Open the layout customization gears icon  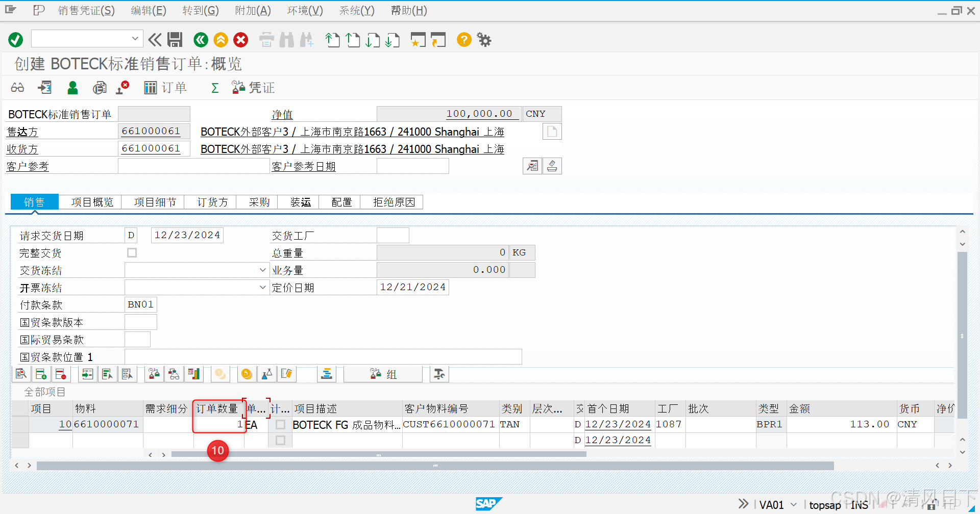point(484,39)
